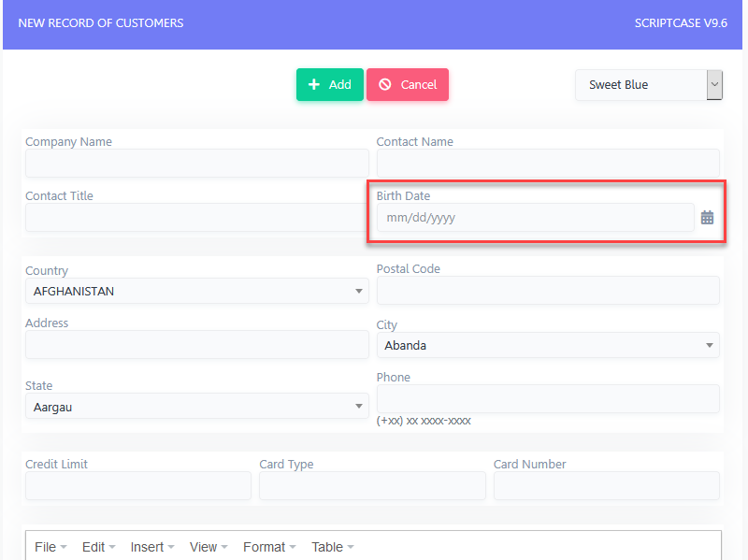Focus the Credit Limit input field
Image resolution: width=748 pixels, height=560 pixels.
[x=138, y=485]
